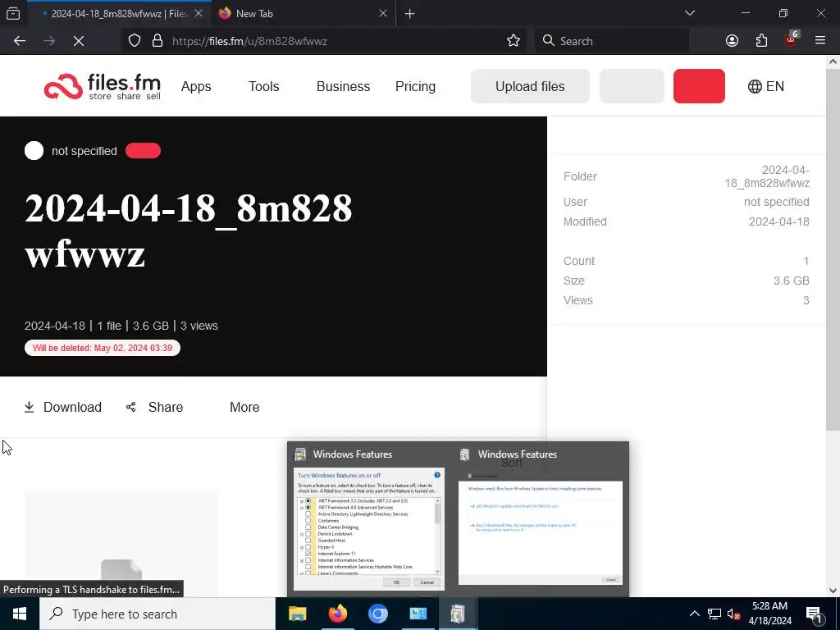The image size is (840, 630).
Task: Open the More options menu
Action: click(x=244, y=407)
